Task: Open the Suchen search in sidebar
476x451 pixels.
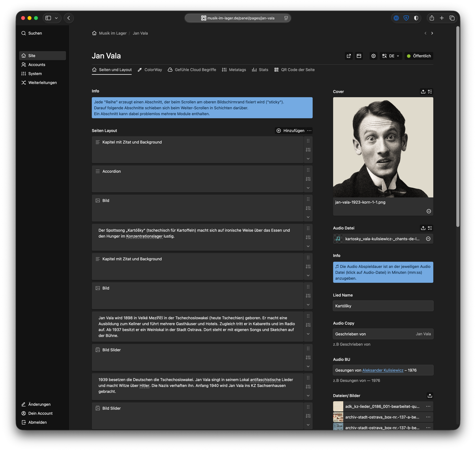Action: (x=31, y=33)
